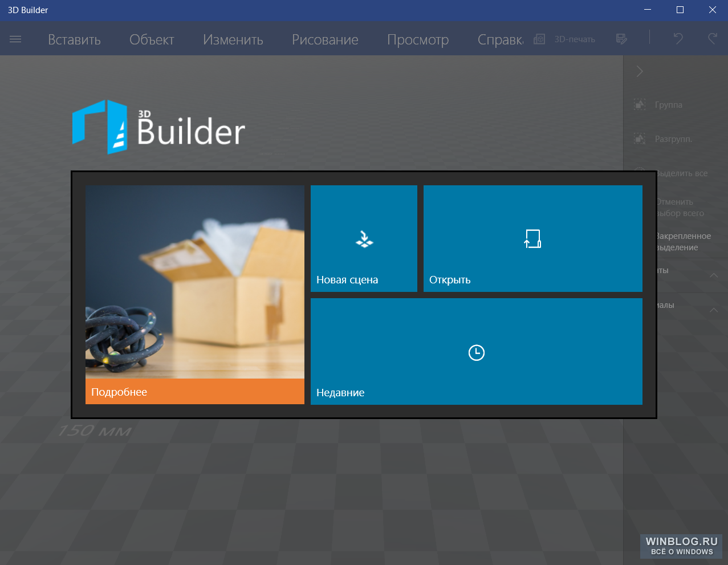This screenshot has height=565, width=728.
Task: Close the 3D Builder window
Action: coord(712,10)
